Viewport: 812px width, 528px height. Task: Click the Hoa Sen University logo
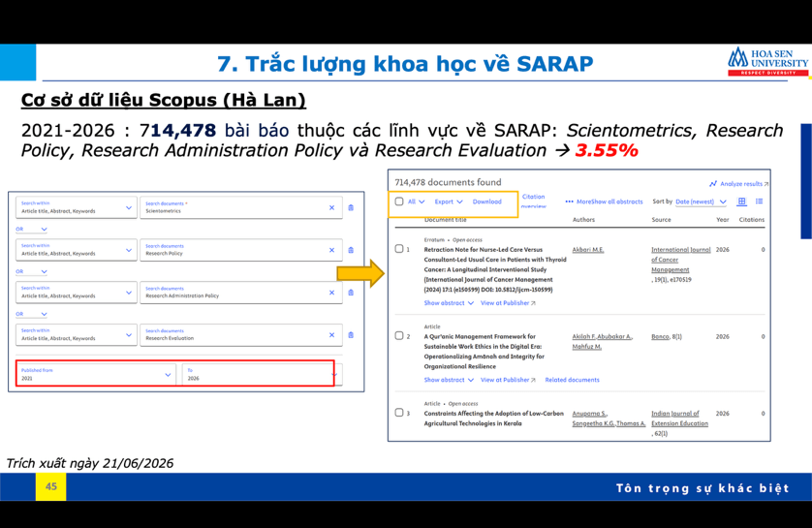tap(768, 62)
